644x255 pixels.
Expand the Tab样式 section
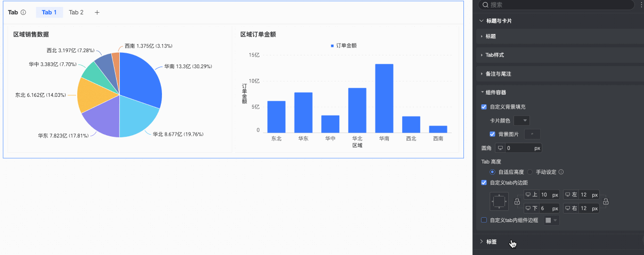(494, 55)
